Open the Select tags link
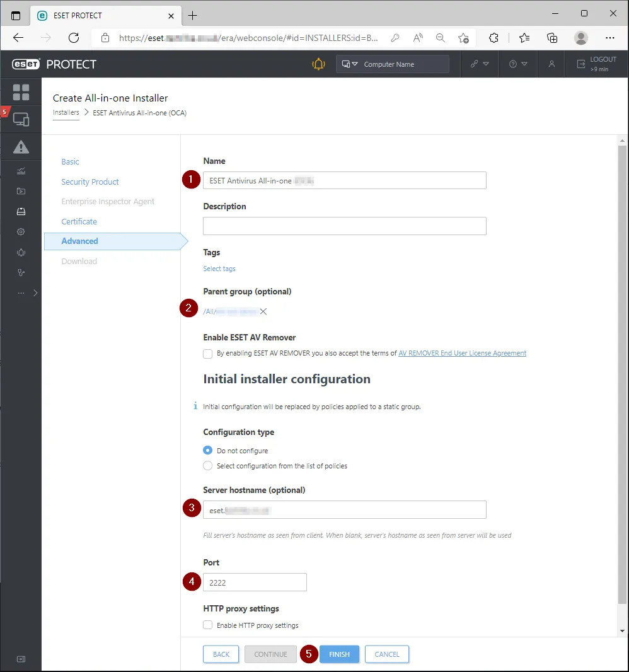Viewport: 629px width, 672px height. tap(219, 269)
